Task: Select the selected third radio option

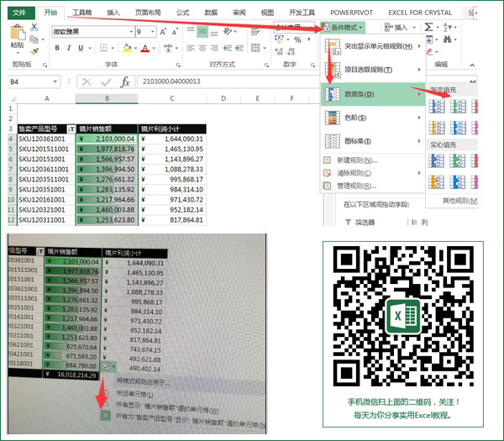Action: coord(105,415)
